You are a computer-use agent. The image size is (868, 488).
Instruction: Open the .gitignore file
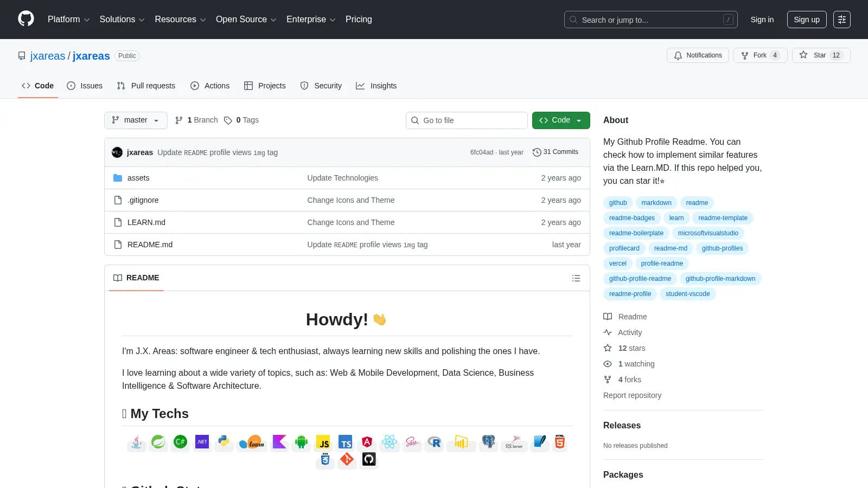click(143, 200)
